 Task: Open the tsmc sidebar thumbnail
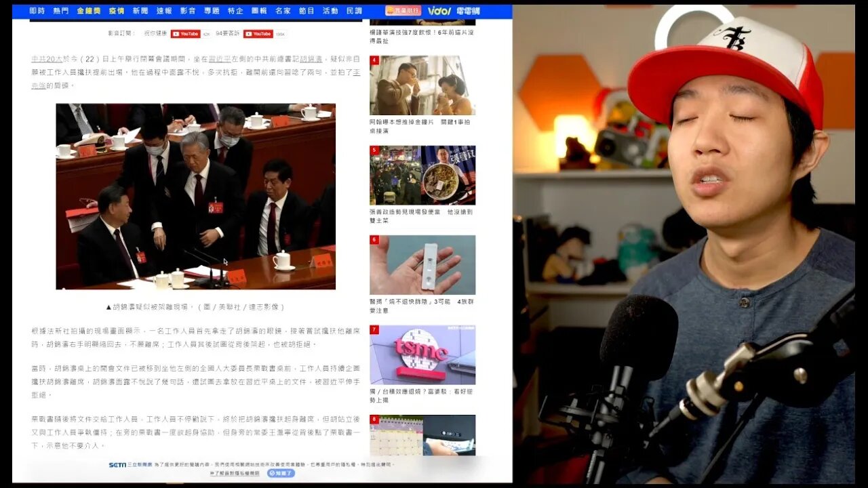pyautogui.click(x=422, y=354)
